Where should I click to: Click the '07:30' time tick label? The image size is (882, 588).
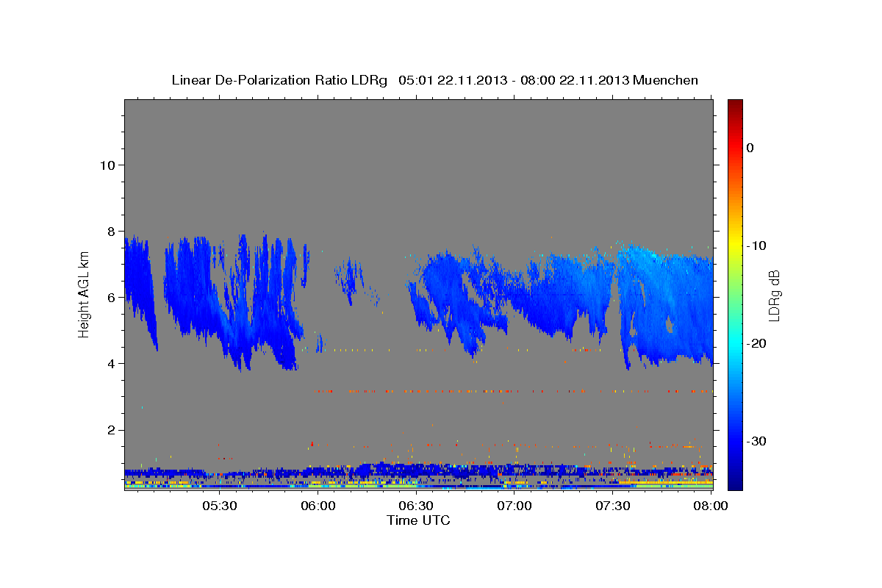click(x=613, y=506)
